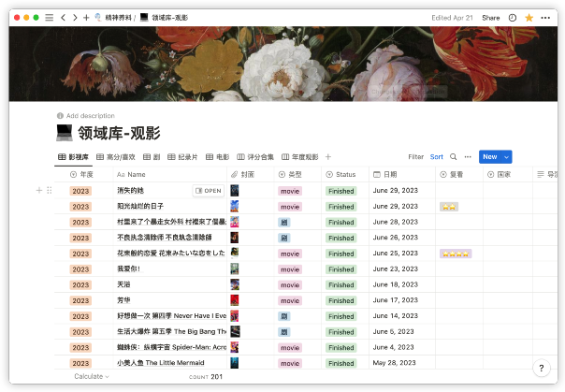Viewport: 565px width, 392px height.
Task: Click the Sort button
Action: pos(436,157)
